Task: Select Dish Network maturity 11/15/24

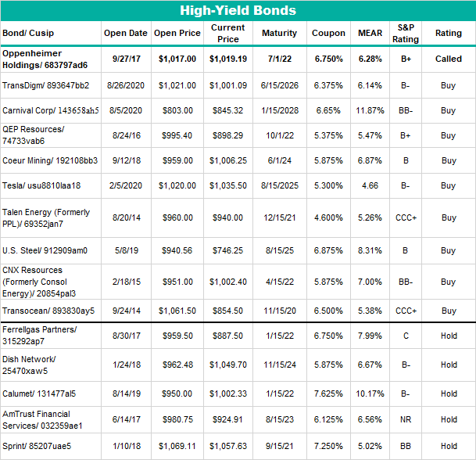Action: coord(280,365)
